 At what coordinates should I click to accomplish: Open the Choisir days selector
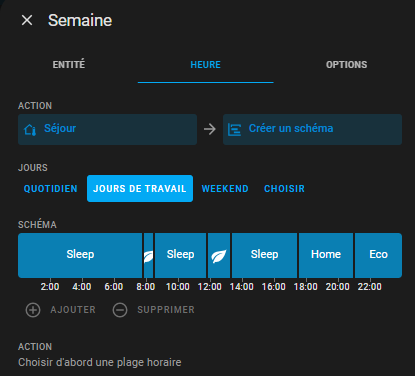point(284,189)
